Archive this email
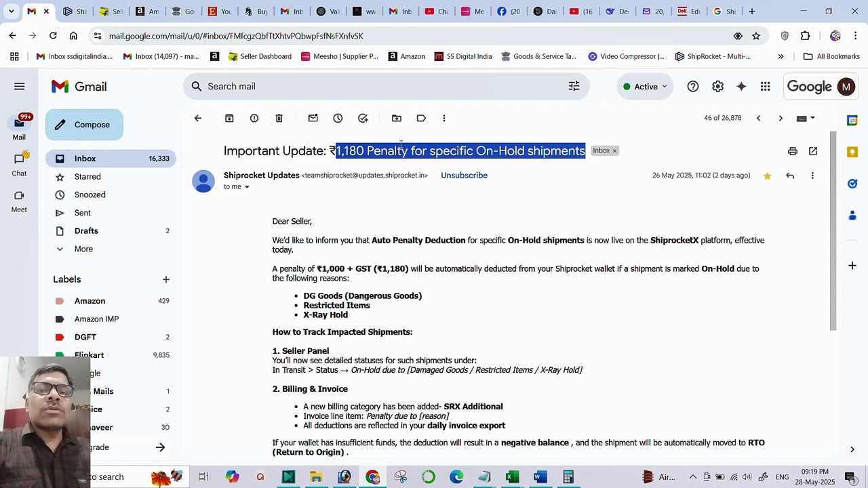 pyautogui.click(x=229, y=118)
